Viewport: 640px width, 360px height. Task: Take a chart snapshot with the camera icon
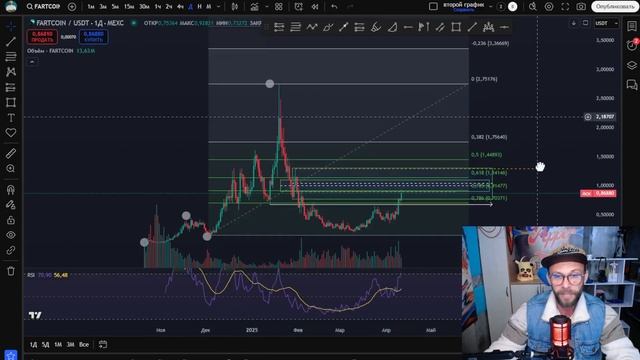581,7
